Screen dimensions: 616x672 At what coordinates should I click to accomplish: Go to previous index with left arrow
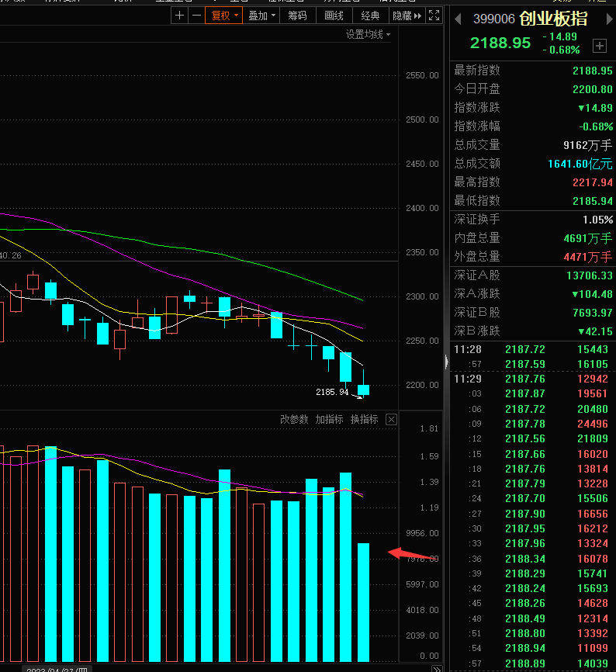coord(458,19)
